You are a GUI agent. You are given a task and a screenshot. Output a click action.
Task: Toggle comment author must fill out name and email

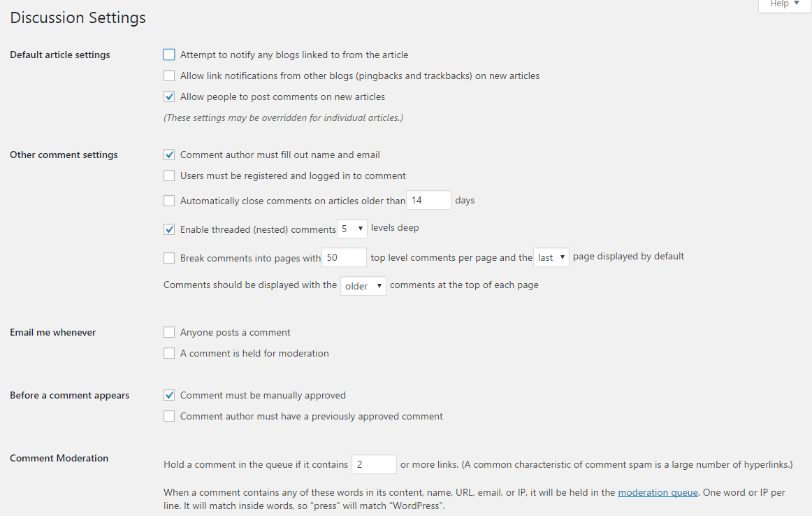(169, 155)
